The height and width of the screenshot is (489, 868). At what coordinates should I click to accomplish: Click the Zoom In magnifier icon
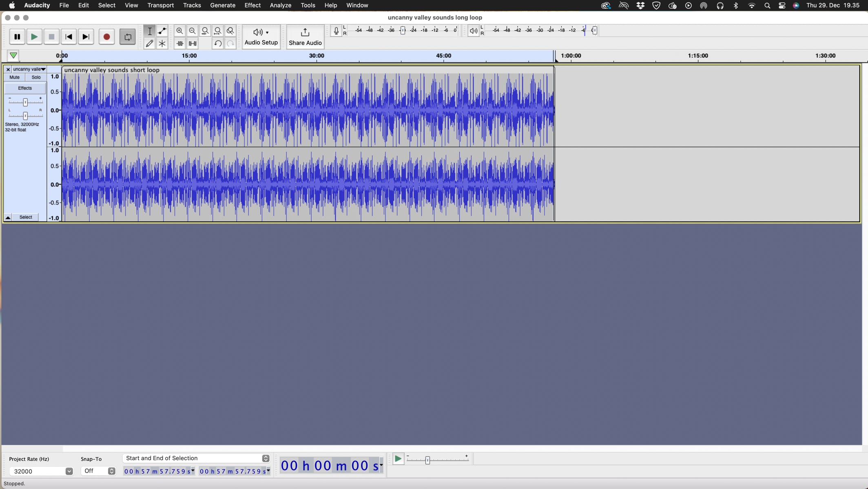click(x=179, y=31)
